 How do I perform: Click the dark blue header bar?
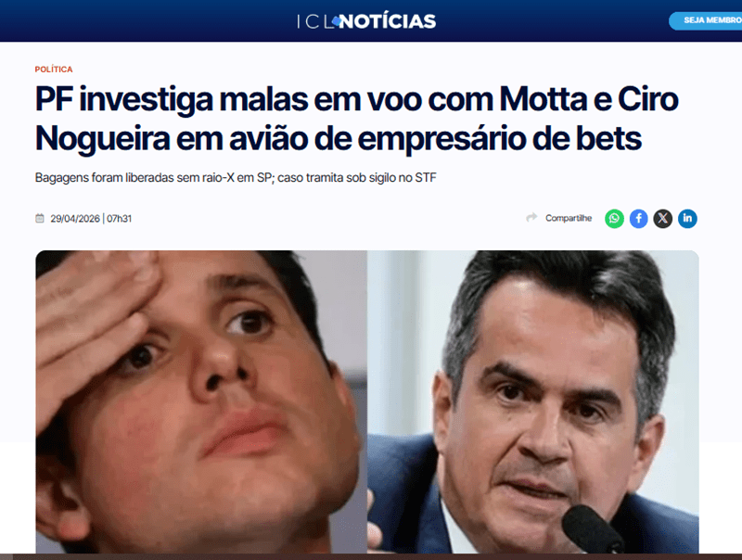point(371,20)
